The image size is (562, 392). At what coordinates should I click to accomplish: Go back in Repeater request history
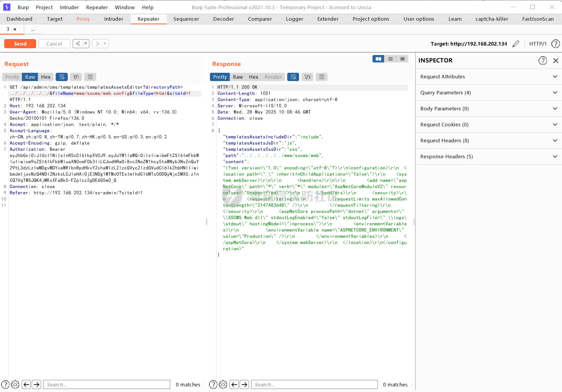(78, 44)
